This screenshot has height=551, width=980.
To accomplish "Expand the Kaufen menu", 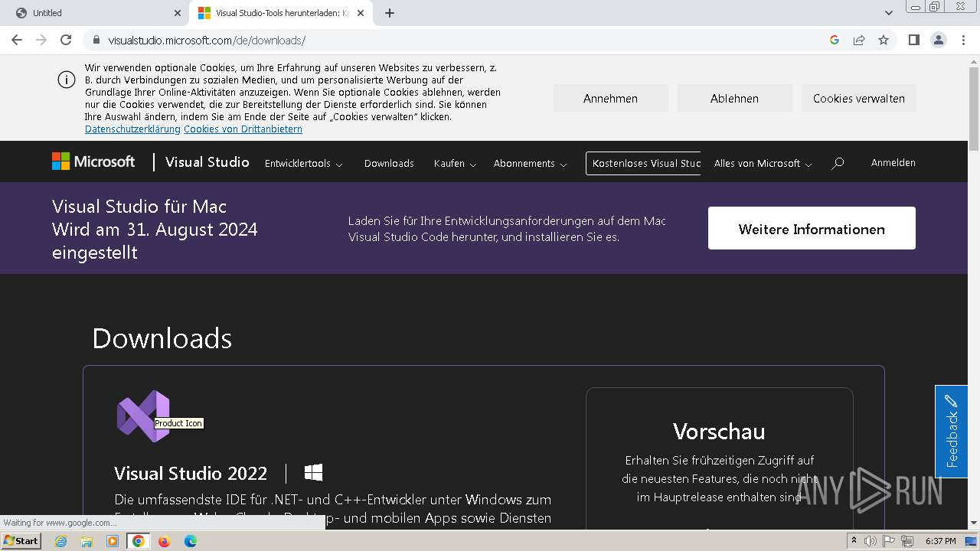I will coord(455,163).
